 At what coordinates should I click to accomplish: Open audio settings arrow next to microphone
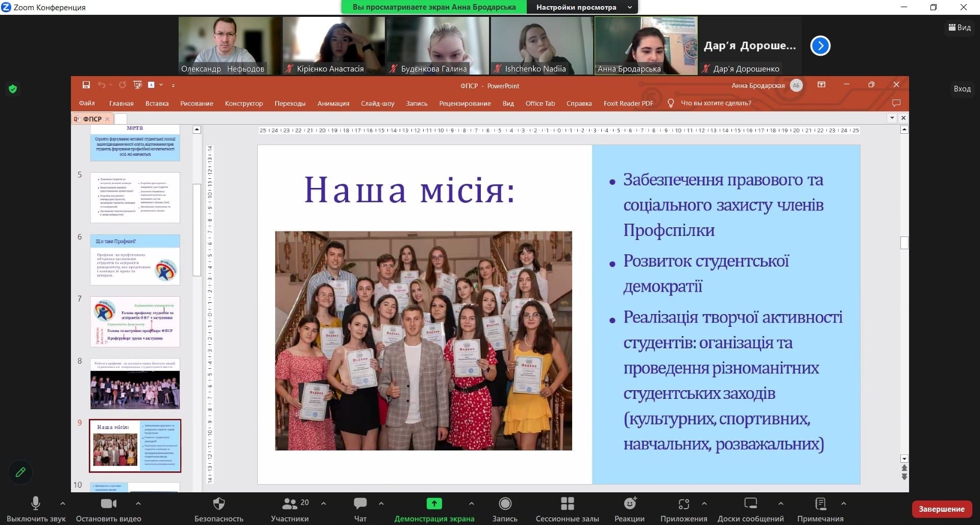pyautogui.click(x=63, y=504)
